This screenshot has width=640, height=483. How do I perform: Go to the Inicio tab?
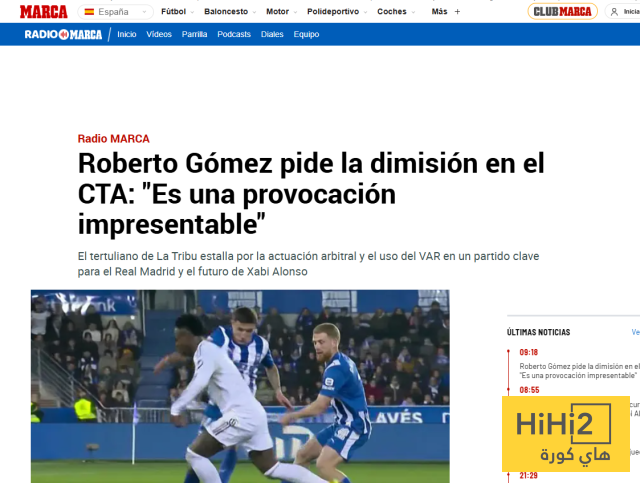pos(127,34)
